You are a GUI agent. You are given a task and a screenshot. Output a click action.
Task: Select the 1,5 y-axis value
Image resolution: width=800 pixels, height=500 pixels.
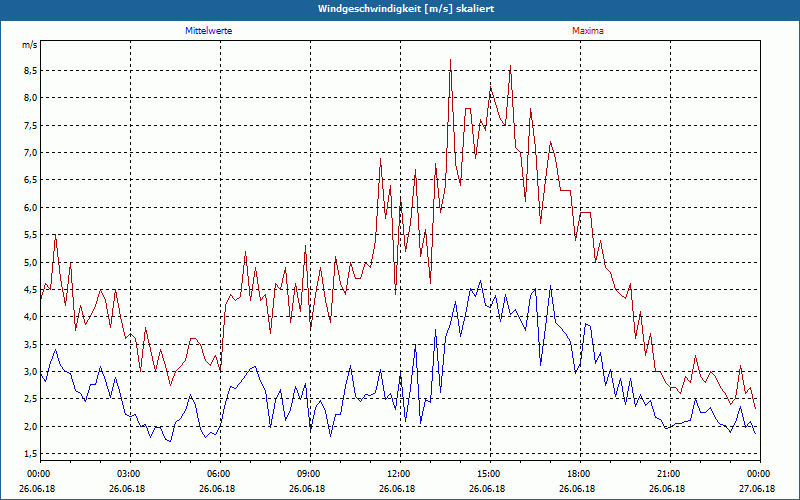point(30,454)
